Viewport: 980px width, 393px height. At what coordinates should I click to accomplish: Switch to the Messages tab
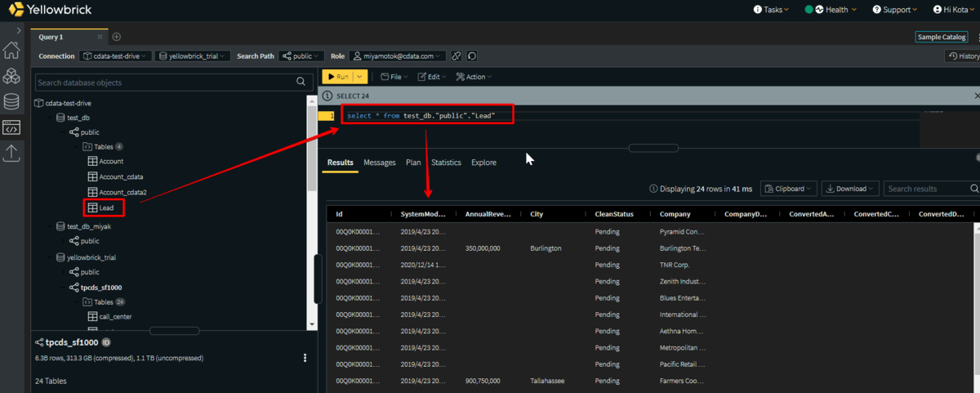pos(379,163)
